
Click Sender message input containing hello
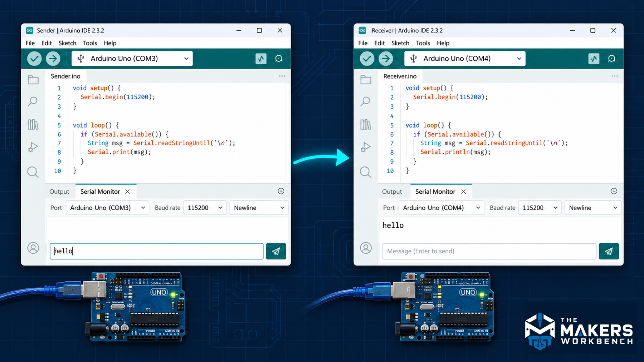157,251
